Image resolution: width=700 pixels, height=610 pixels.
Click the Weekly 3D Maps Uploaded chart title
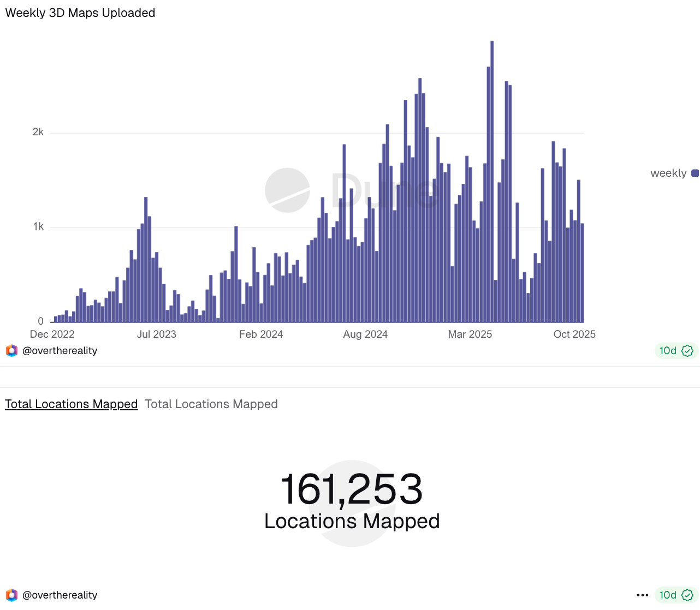click(80, 13)
